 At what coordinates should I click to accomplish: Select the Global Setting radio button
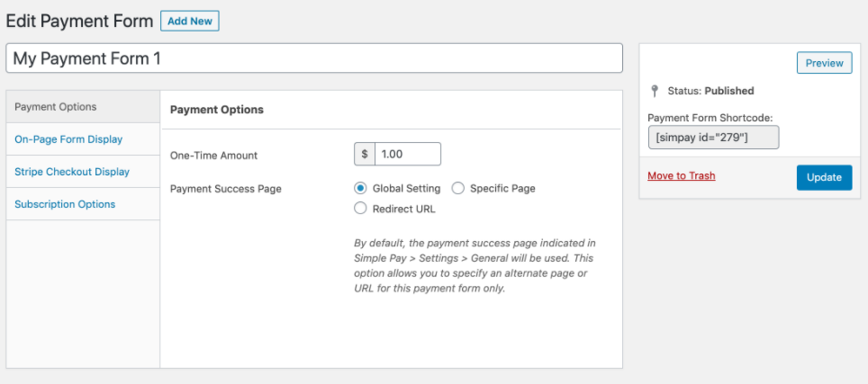point(360,189)
